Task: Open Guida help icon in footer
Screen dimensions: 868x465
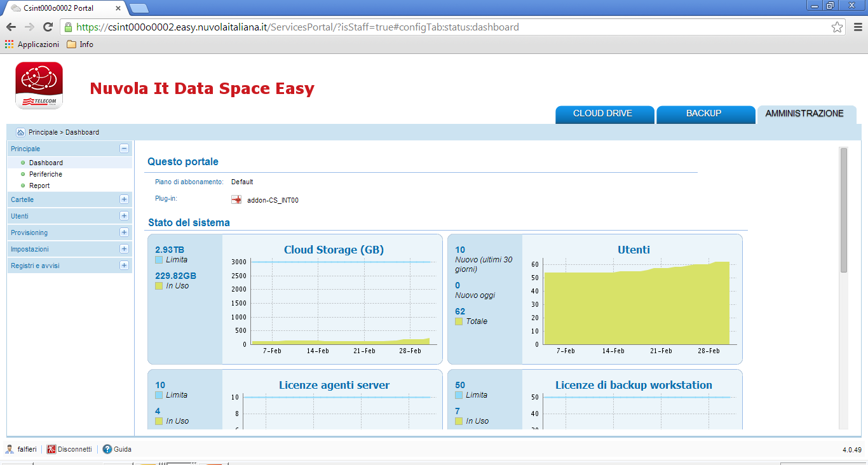Action: tap(107, 449)
